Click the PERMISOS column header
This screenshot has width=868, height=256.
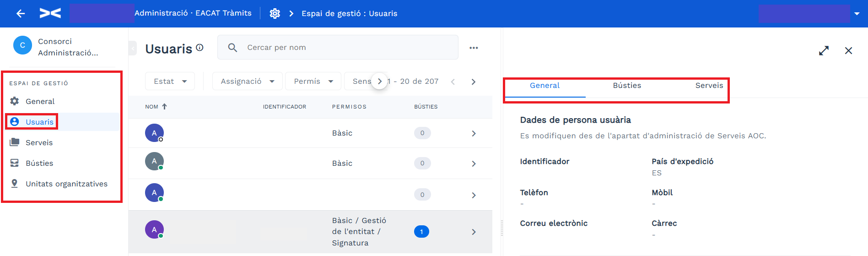coord(349,107)
